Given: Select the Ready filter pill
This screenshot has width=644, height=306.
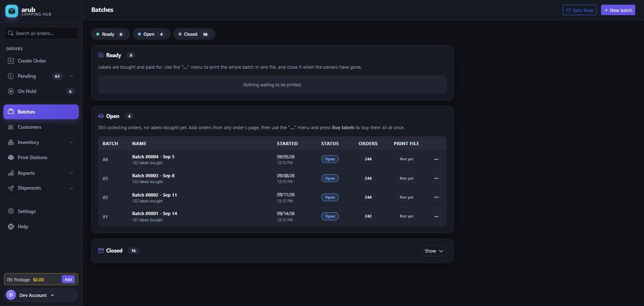Looking at the screenshot, I should tap(110, 34).
